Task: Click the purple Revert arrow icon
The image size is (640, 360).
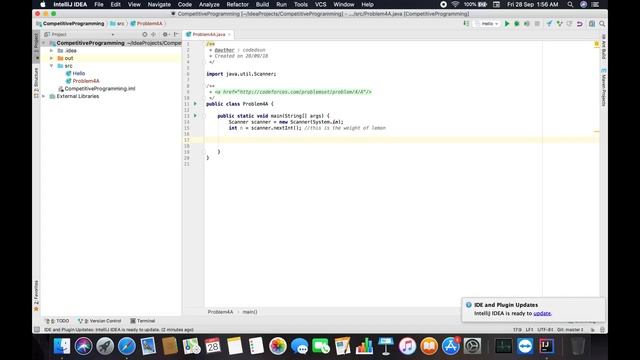Action: pyautogui.click(x=580, y=24)
